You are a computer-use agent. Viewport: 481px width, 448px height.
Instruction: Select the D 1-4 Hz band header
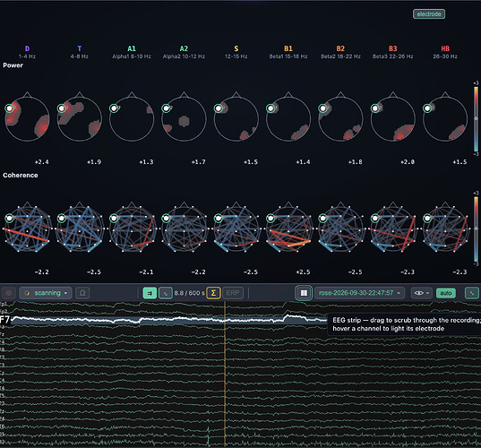(x=27, y=52)
